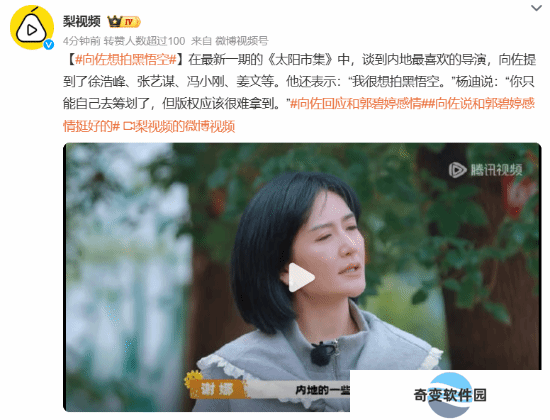Play the video with center play button
Screen dimensions: 550x420
[301, 277]
